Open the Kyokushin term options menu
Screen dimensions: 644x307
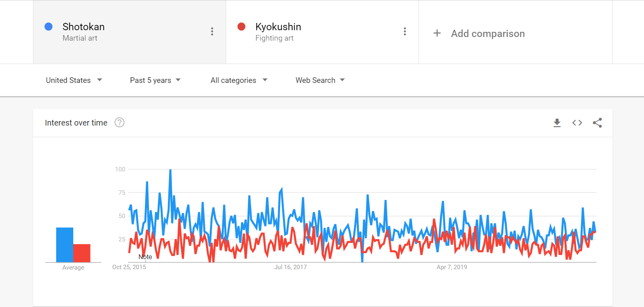click(405, 31)
